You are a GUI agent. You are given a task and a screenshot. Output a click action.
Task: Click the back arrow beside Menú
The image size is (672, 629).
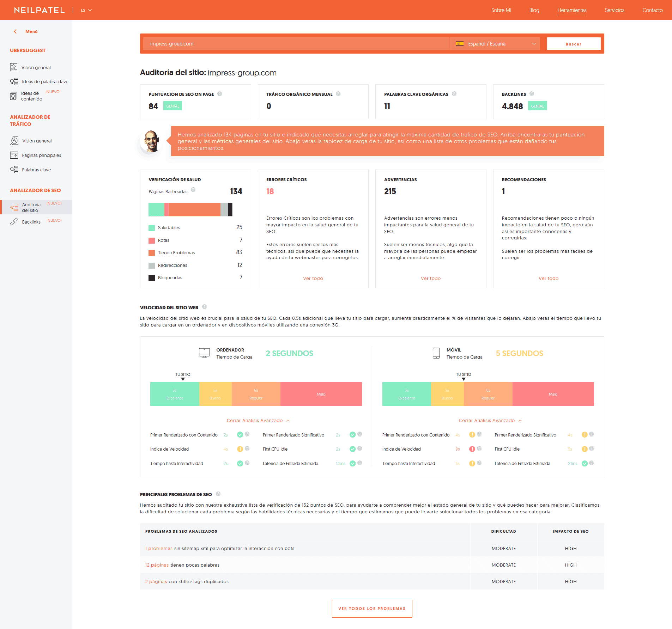click(15, 31)
